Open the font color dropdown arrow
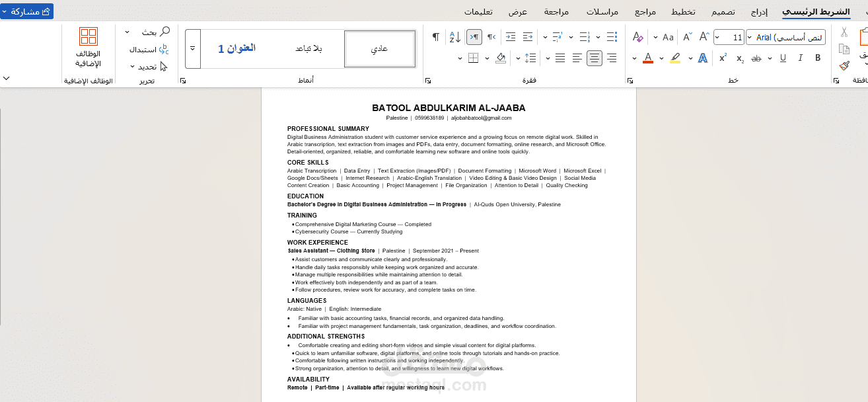868x402 pixels. point(635,58)
